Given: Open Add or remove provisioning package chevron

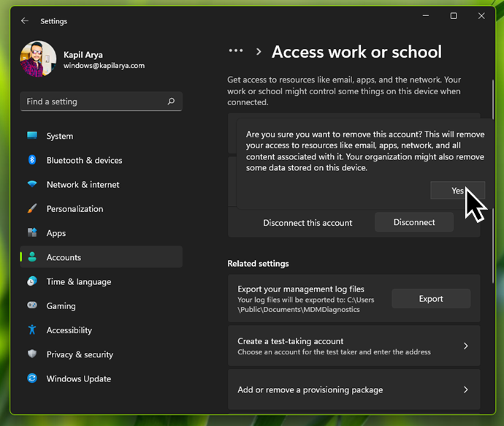Looking at the screenshot, I should 465,389.
